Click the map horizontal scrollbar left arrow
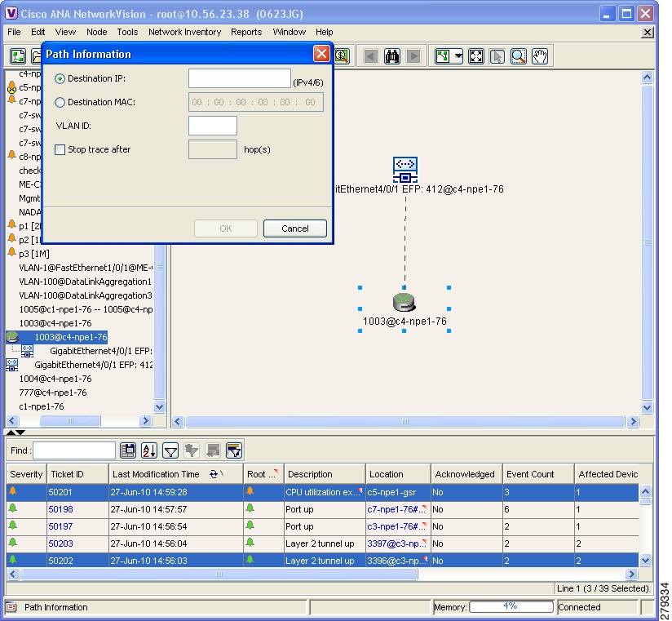Screen dimensions: 672x621 [x=178, y=422]
